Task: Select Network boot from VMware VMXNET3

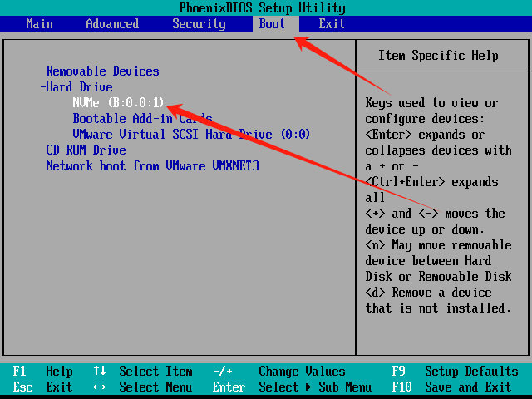Action: coord(153,166)
